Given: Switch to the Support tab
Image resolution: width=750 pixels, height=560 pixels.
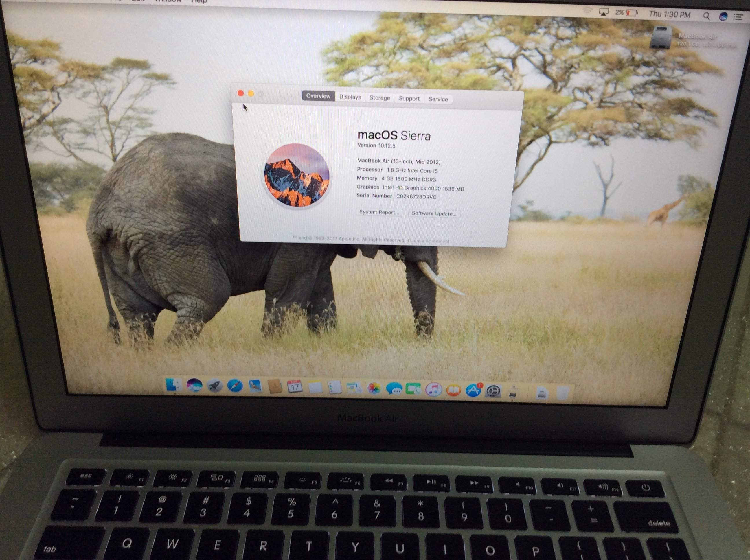Looking at the screenshot, I should pos(409,98).
